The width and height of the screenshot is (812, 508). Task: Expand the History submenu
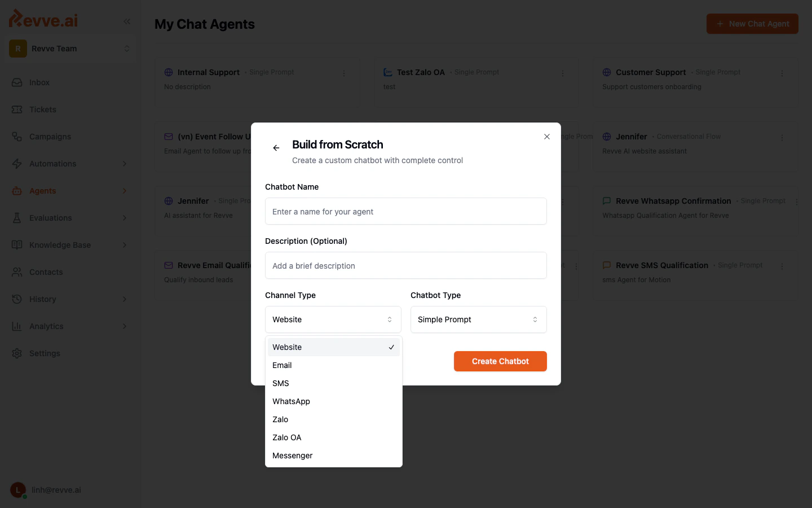tap(42, 299)
